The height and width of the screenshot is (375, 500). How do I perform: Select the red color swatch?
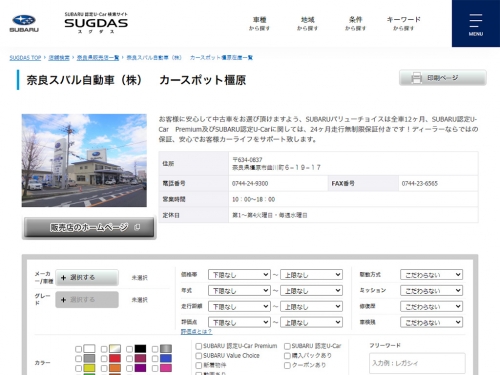coord(115,358)
